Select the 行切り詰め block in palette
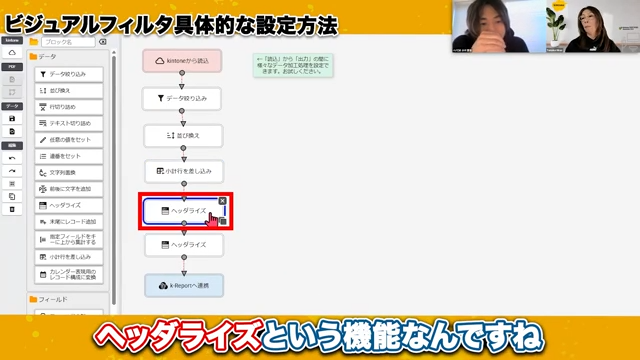 [69, 107]
